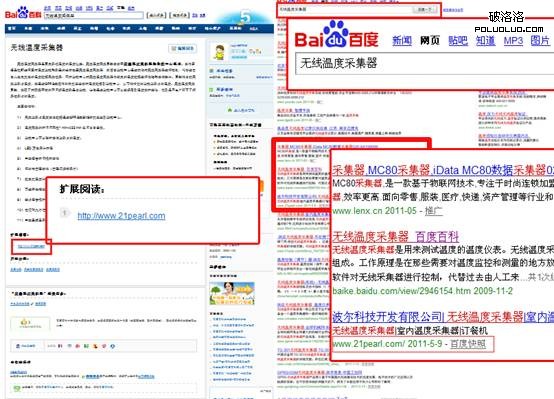Click the thumbs-up rating badge below the article
The height and width of the screenshot is (399, 554).
tap(30, 323)
